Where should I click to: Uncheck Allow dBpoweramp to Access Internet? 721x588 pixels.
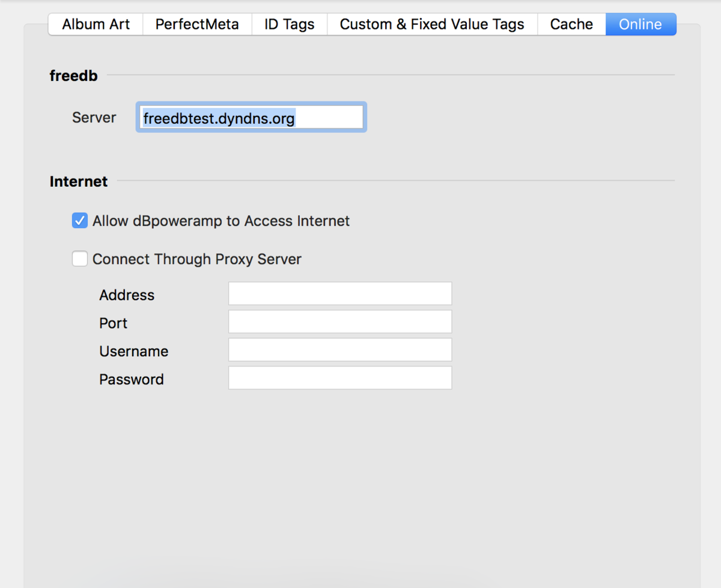click(79, 220)
